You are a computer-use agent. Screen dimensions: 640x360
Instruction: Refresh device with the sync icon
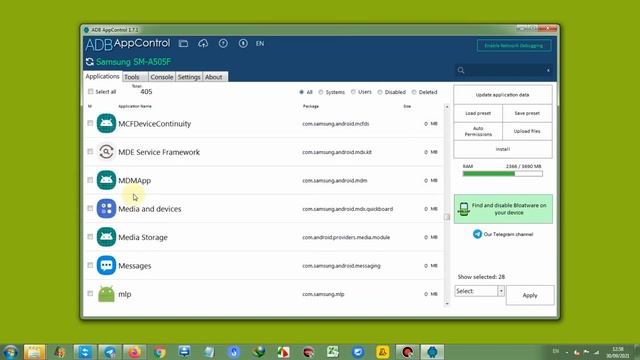[89, 62]
